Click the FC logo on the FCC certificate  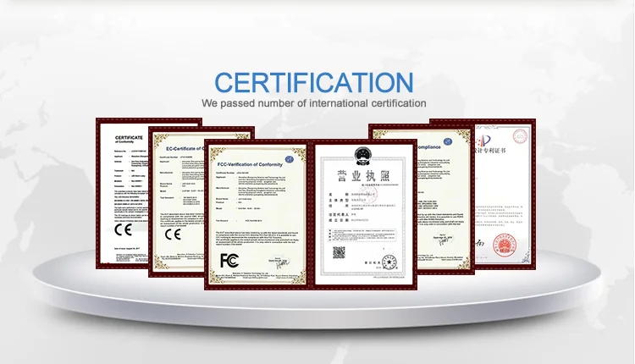click(229, 261)
